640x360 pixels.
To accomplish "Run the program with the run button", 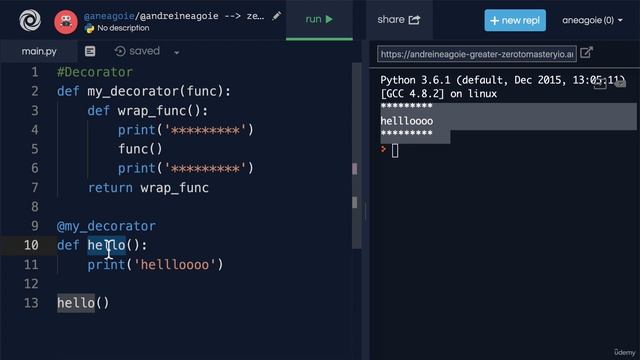I will (x=319, y=19).
